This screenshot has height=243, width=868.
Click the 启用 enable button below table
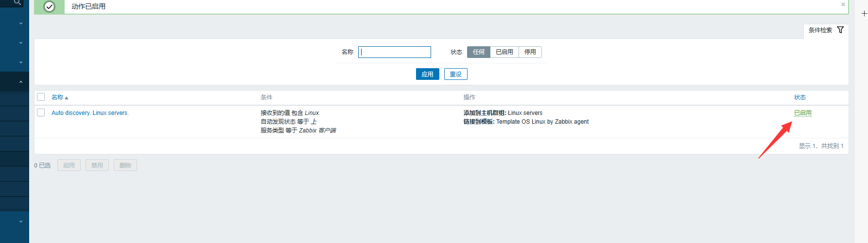69,165
